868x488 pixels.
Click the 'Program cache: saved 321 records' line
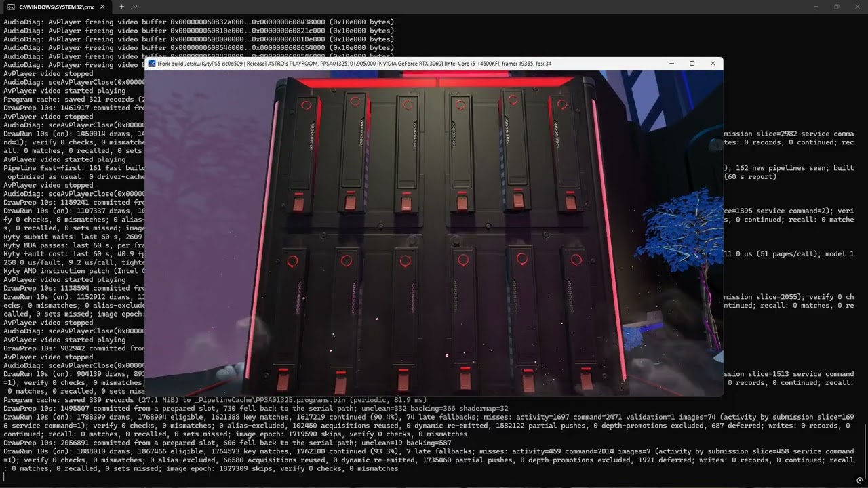pyautogui.click(x=74, y=99)
